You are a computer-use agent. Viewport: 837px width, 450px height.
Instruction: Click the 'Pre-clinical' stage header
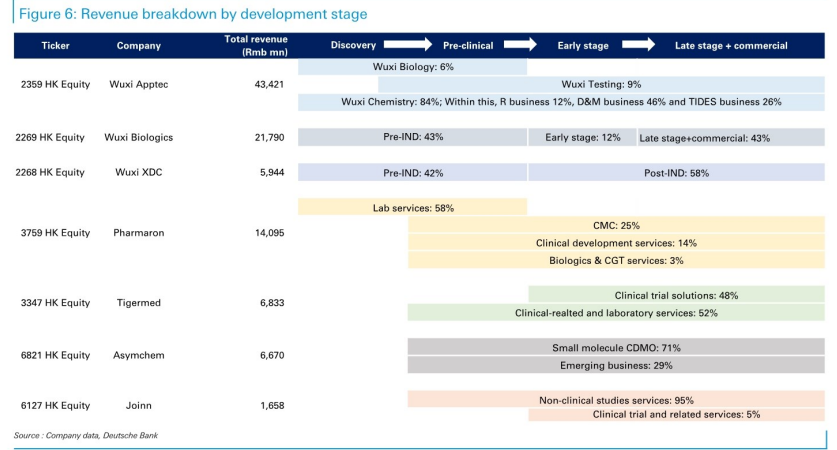[x=468, y=45]
